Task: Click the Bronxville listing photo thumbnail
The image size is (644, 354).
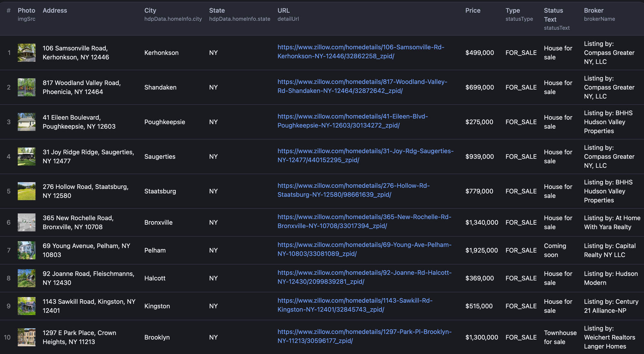Action: coord(26,222)
